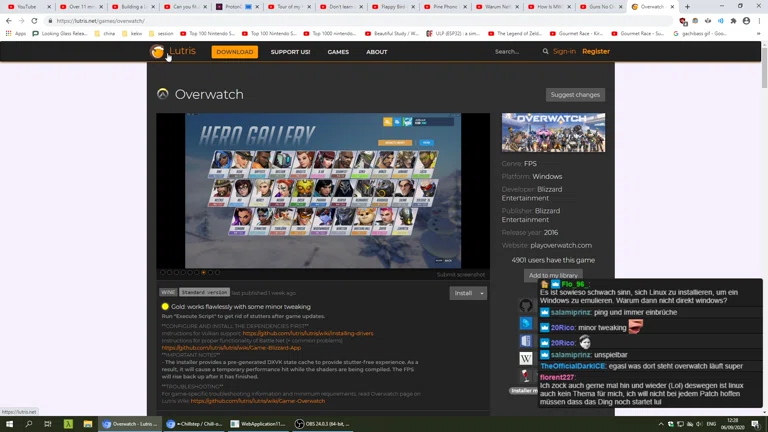
Task: Click the Install button
Action: (463, 293)
